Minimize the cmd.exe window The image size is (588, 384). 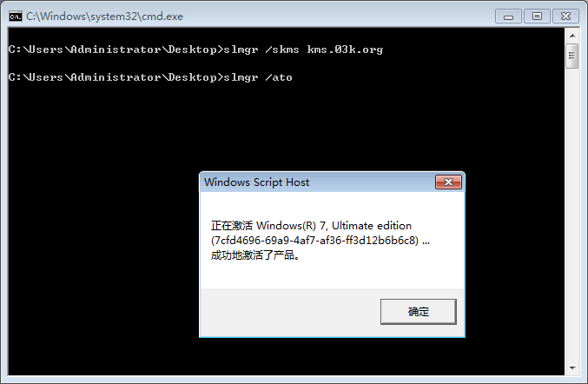click(x=508, y=16)
